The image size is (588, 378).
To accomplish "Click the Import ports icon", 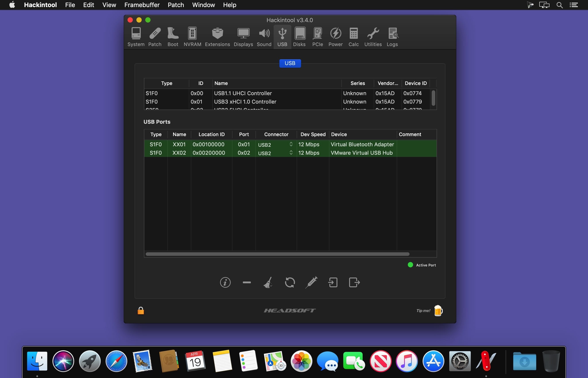I will tap(333, 282).
